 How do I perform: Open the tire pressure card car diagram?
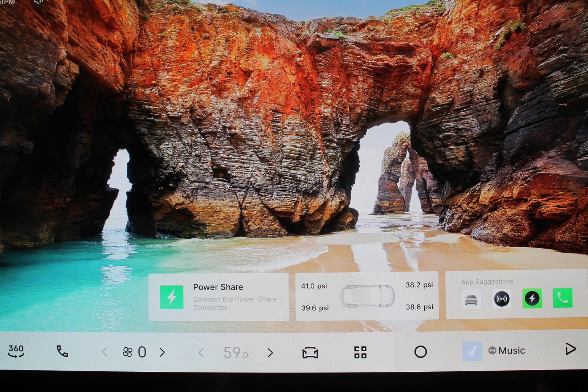[367, 296]
